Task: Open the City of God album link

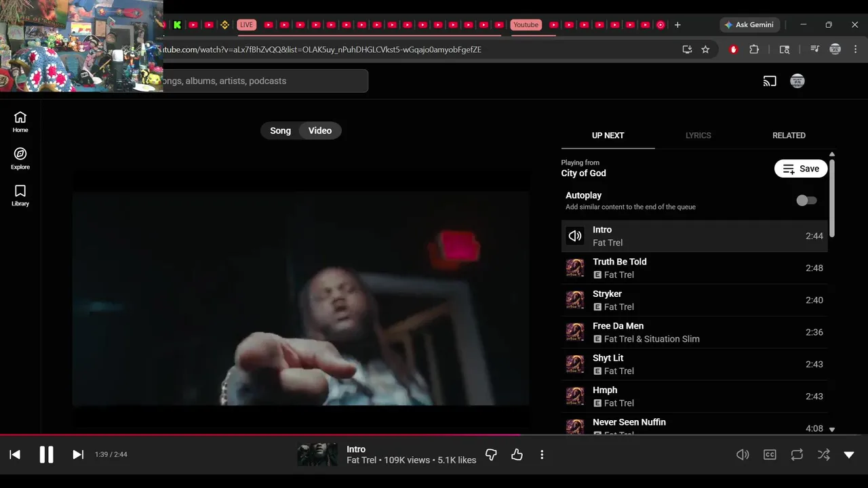Action: (x=583, y=174)
